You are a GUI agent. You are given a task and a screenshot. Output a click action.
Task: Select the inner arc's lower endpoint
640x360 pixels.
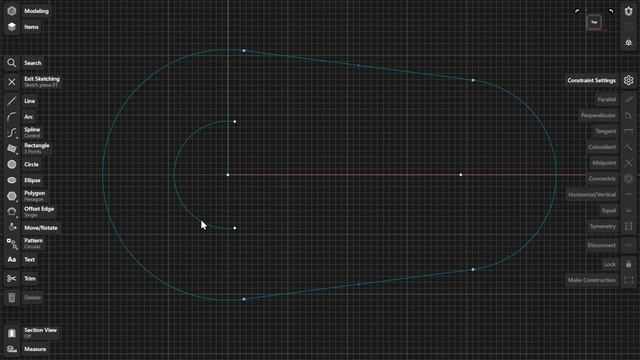coord(235,228)
